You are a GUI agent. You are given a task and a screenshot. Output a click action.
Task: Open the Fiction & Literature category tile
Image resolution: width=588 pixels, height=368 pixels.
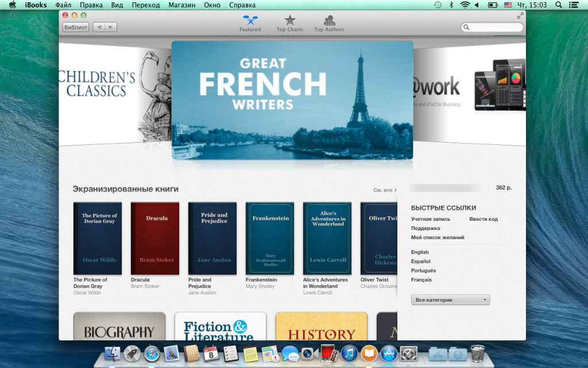pos(220,327)
